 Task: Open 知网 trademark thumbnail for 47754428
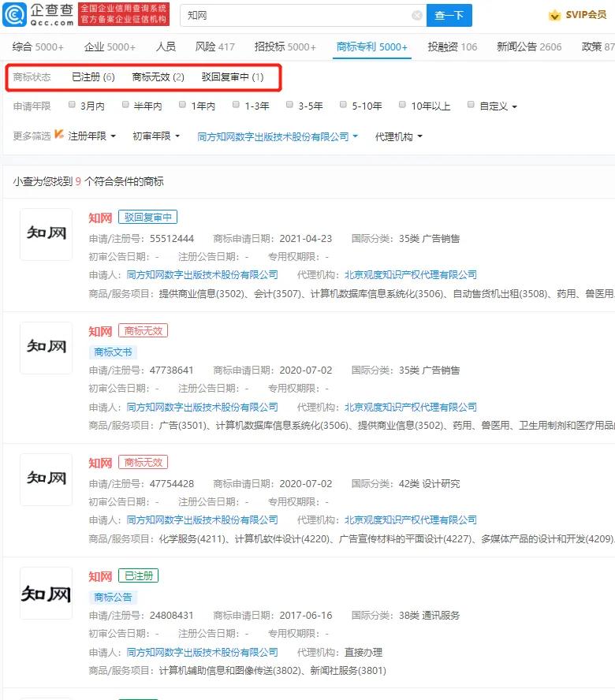click(46, 479)
